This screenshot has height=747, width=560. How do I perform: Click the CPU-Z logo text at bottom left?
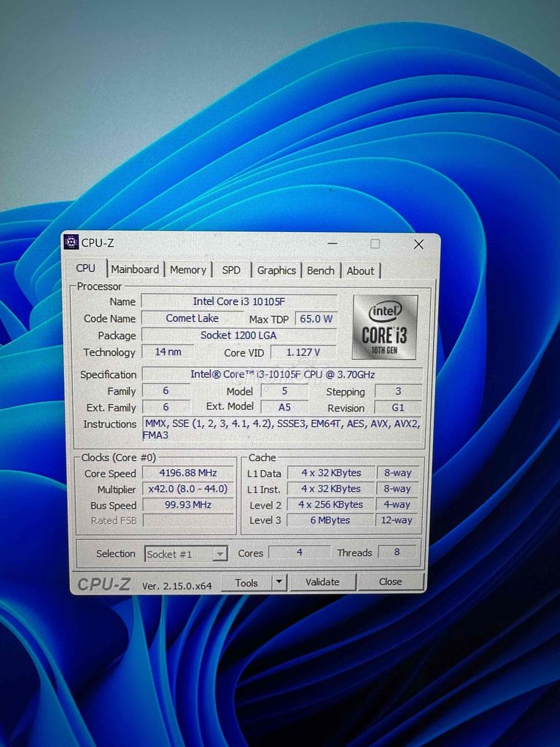pos(104,584)
